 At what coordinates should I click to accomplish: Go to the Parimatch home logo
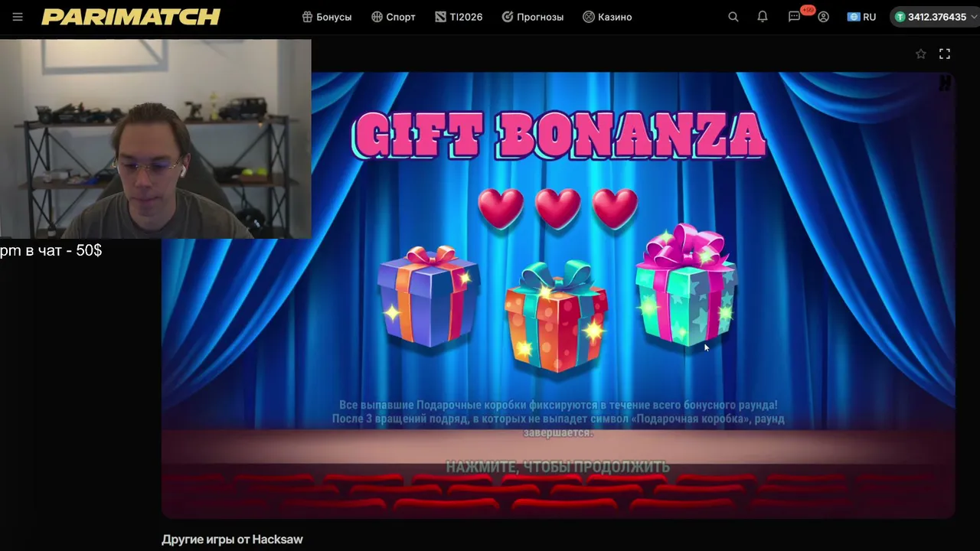click(x=131, y=17)
